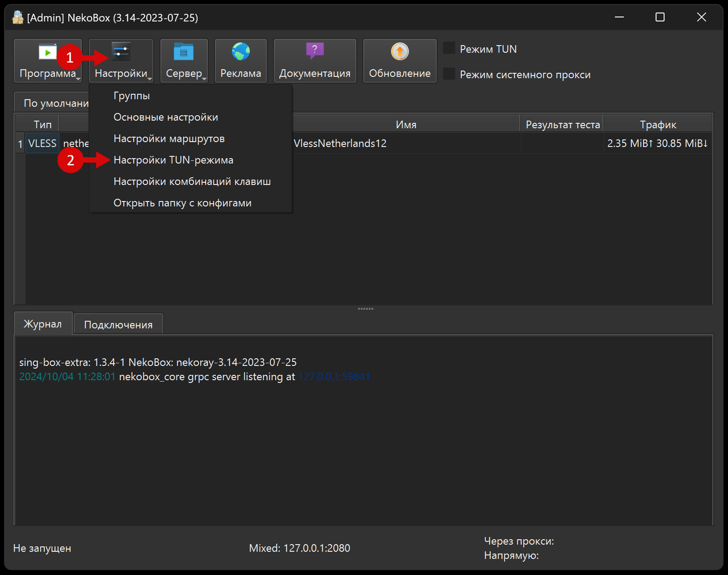The height and width of the screenshot is (575, 728).
Task: Enable the Режим TUN checkbox
Action: [x=449, y=48]
